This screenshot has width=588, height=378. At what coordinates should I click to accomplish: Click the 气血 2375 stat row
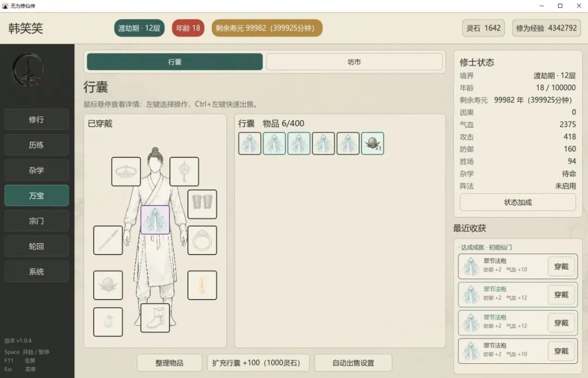click(x=518, y=125)
